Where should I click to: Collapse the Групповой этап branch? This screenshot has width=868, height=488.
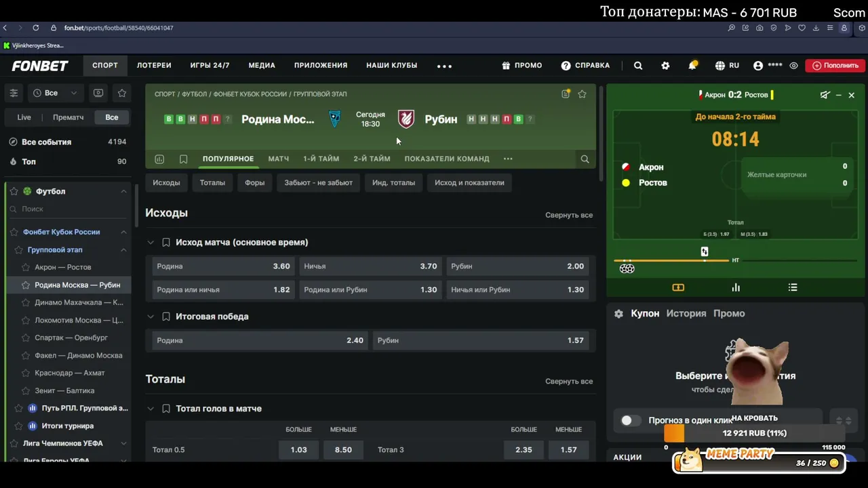click(x=123, y=249)
